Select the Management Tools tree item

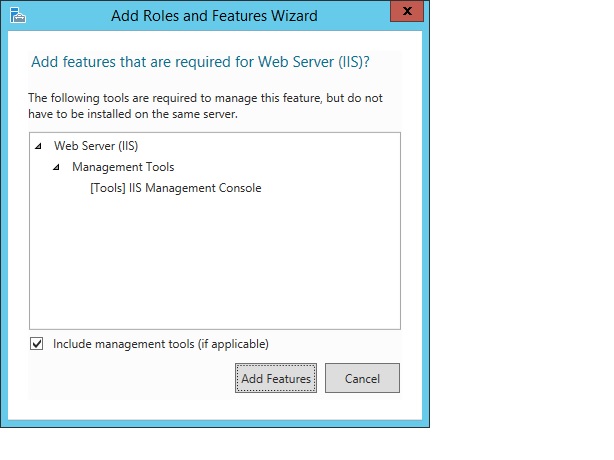coord(123,167)
